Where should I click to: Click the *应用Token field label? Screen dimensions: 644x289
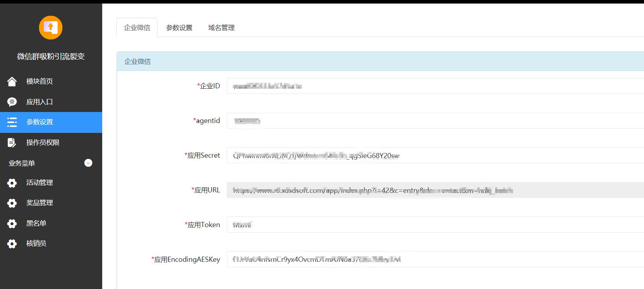[x=202, y=225]
